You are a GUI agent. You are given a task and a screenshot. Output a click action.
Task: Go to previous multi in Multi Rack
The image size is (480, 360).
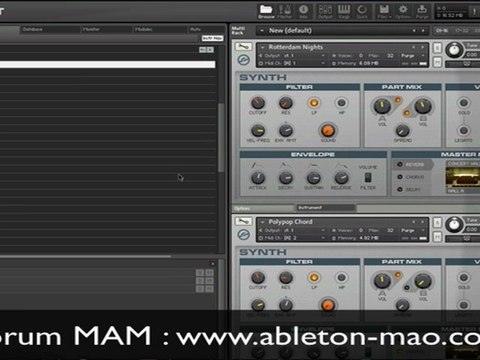[x=414, y=31]
